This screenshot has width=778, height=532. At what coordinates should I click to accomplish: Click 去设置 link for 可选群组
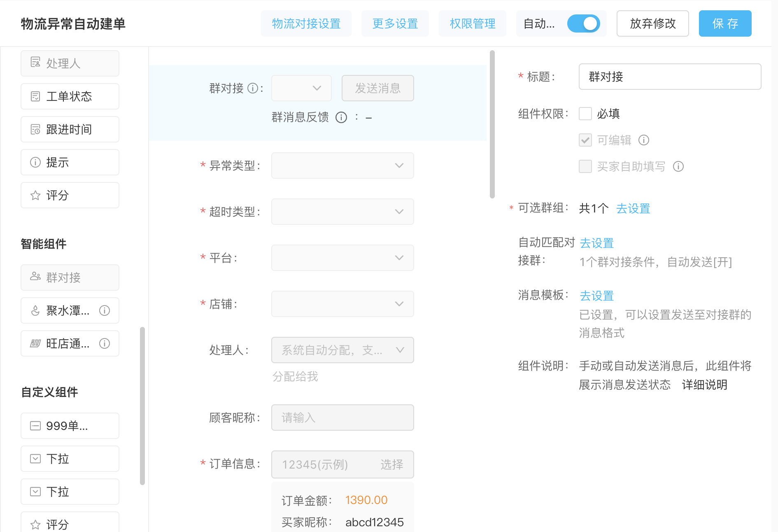(633, 209)
